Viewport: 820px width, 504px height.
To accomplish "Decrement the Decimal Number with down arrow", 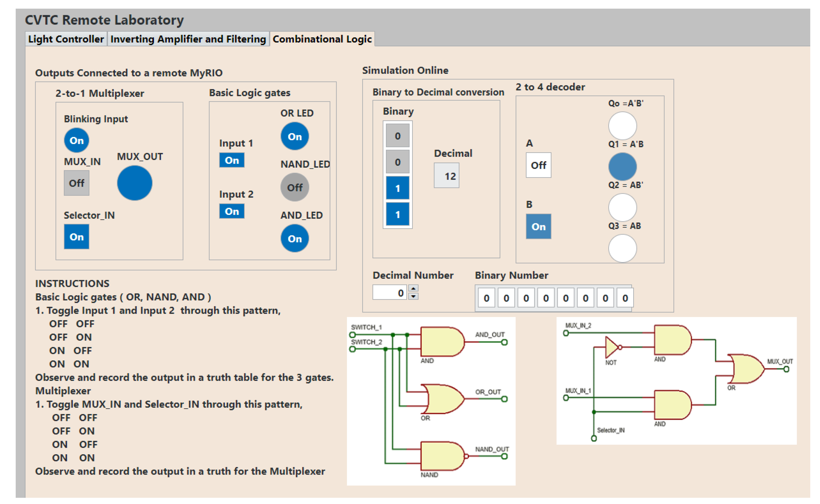I will coord(413,296).
